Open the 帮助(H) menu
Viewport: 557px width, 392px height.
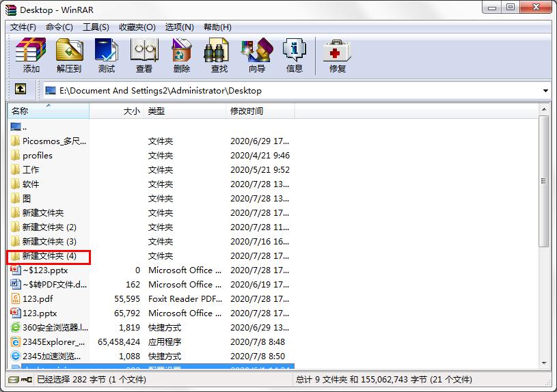click(x=217, y=27)
